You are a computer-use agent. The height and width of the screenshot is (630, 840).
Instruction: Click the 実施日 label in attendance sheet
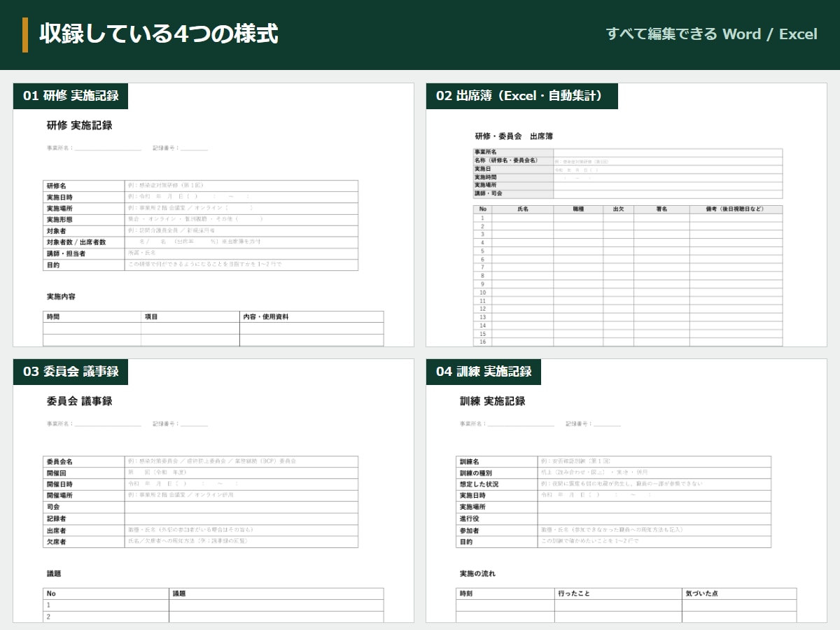(483, 169)
